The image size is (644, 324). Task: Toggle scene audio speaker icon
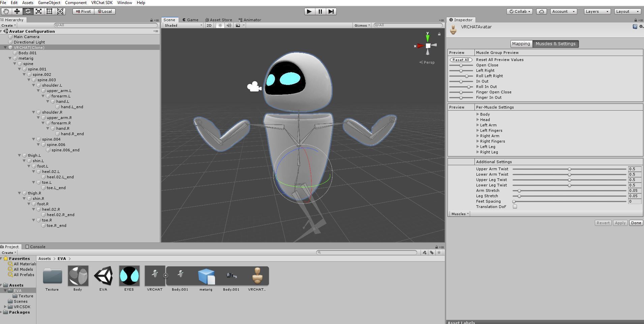tap(229, 25)
